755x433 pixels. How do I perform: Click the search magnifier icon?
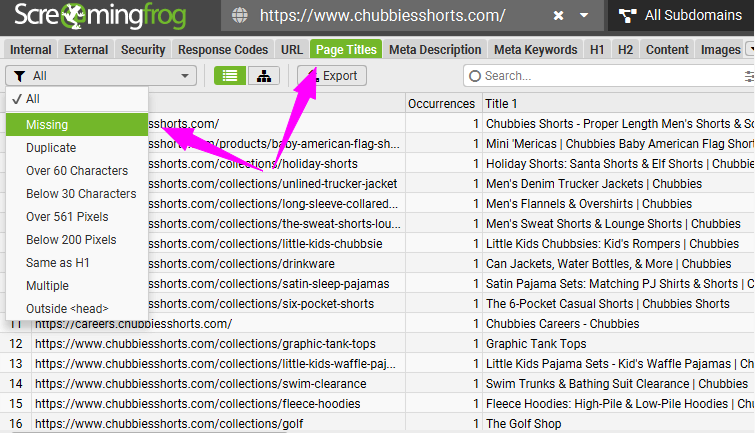point(474,76)
